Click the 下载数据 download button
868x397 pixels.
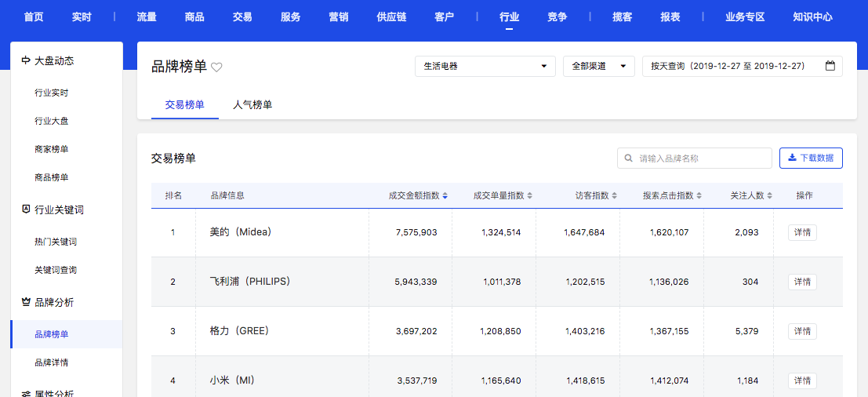tap(811, 158)
